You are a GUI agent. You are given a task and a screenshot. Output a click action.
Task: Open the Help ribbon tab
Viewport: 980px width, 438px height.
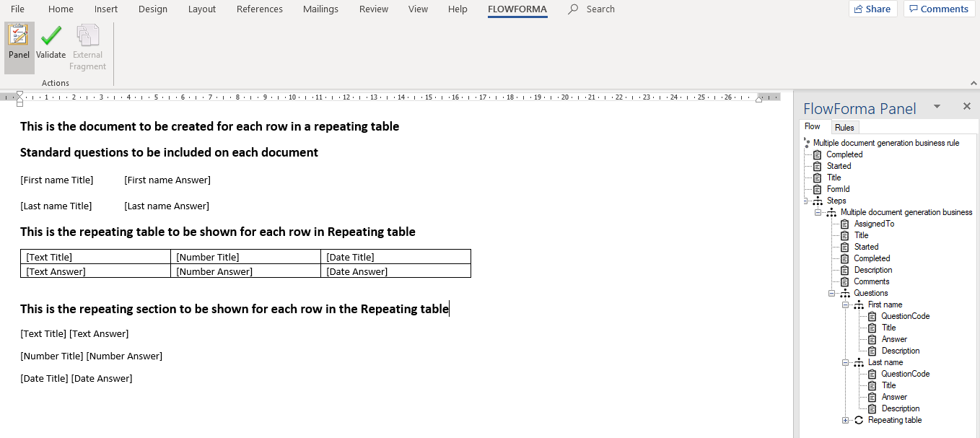point(458,9)
